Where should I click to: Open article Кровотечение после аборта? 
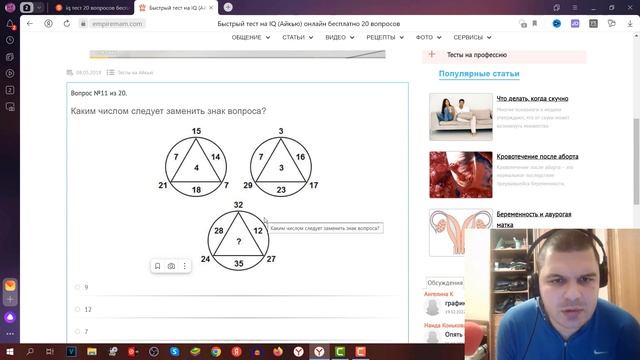pos(537,156)
